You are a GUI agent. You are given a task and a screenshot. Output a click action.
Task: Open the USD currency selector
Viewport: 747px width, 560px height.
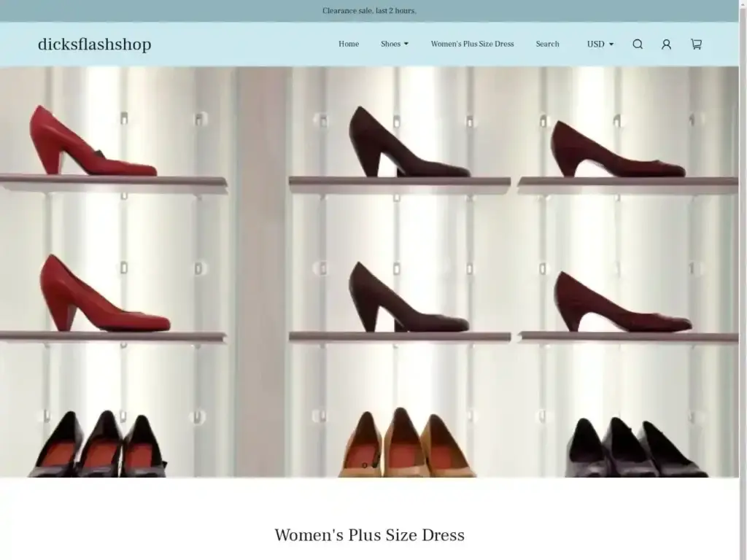tap(600, 44)
